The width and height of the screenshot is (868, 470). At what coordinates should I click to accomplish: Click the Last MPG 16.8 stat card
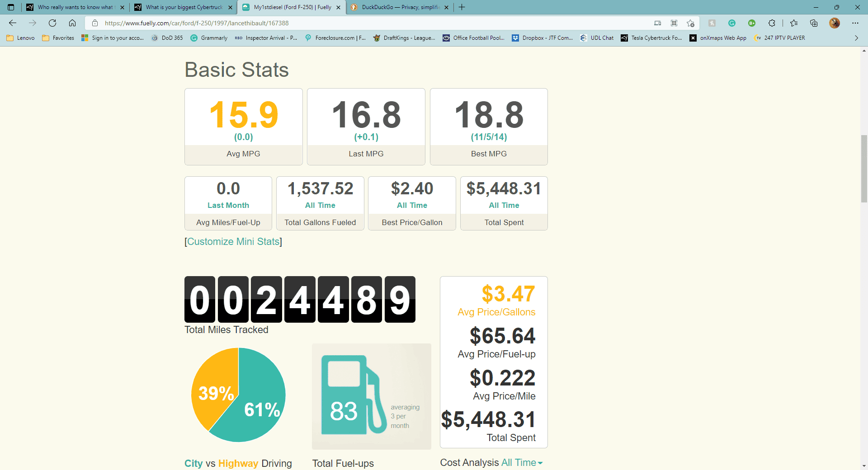[x=366, y=127]
